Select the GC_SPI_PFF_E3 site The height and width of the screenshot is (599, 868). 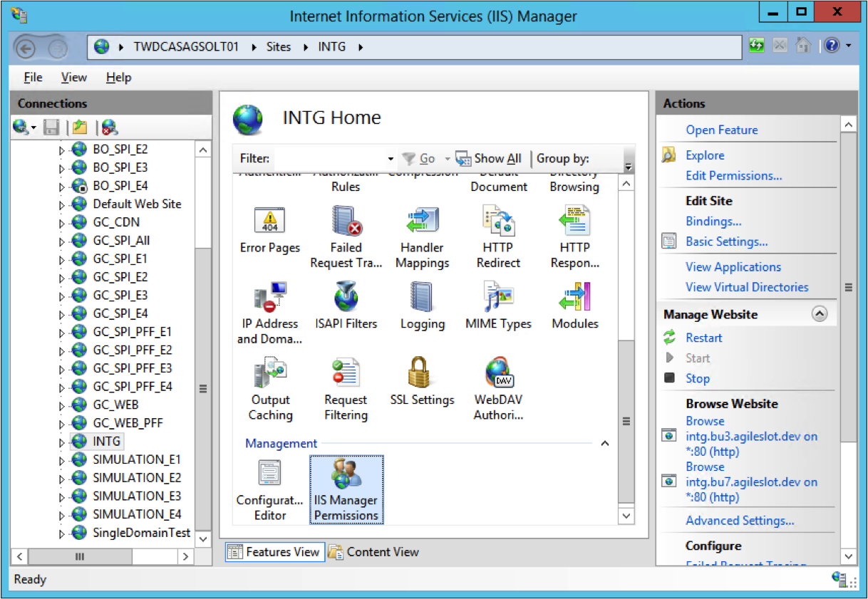[132, 368]
